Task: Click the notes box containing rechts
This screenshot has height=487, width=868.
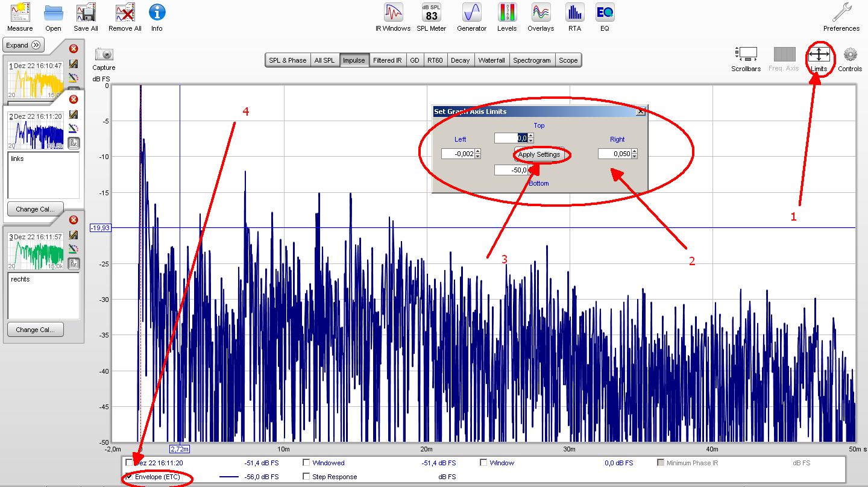Action: pyautogui.click(x=43, y=295)
